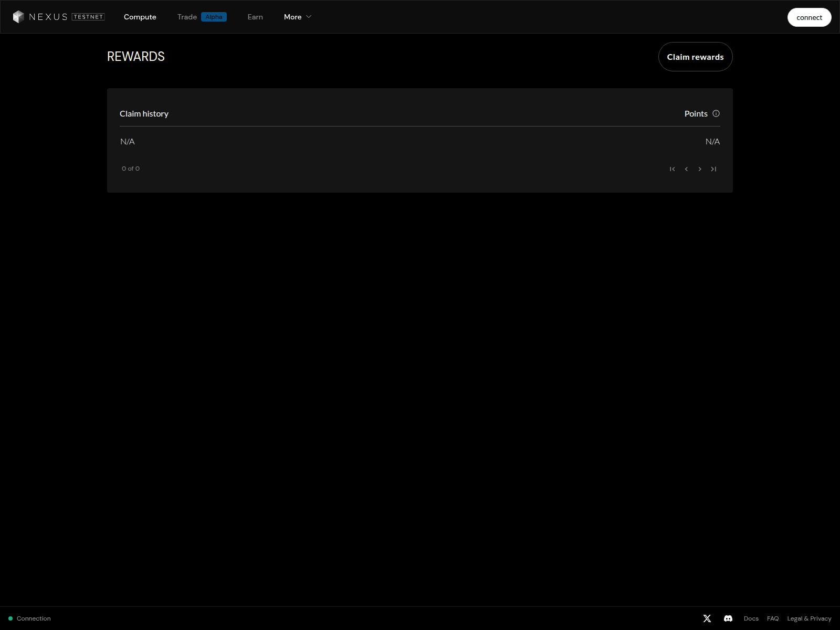Open the Earn nav item

(255, 17)
